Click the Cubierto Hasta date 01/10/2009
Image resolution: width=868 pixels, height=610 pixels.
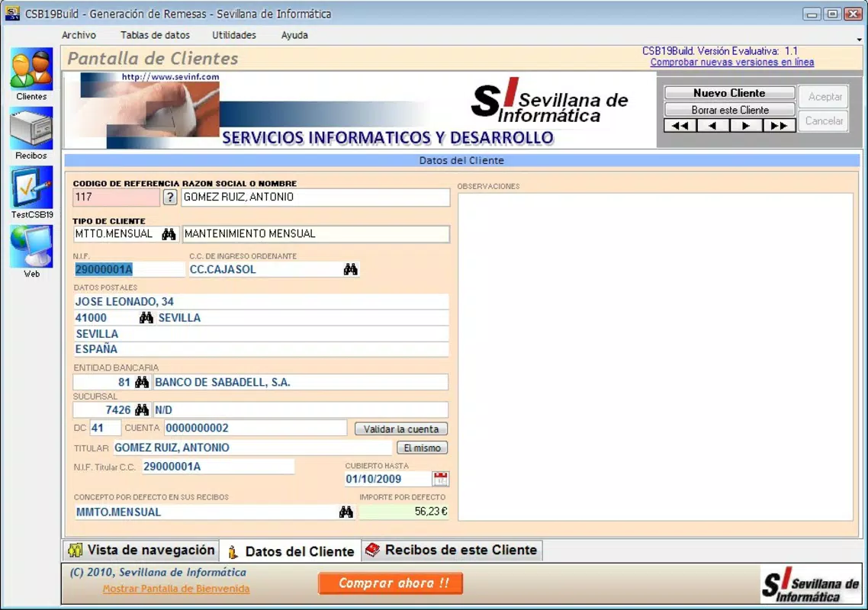pyautogui.click(x=387, y=479)
